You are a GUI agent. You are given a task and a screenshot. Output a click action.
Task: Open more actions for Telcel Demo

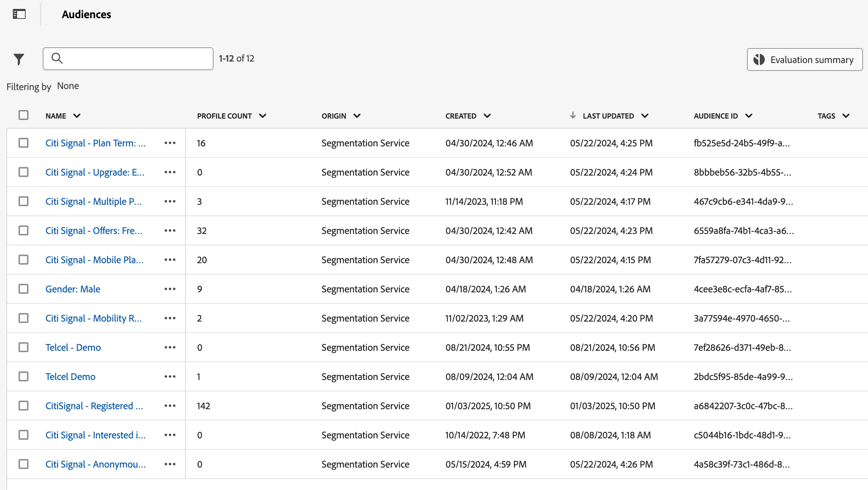(170, 377)
